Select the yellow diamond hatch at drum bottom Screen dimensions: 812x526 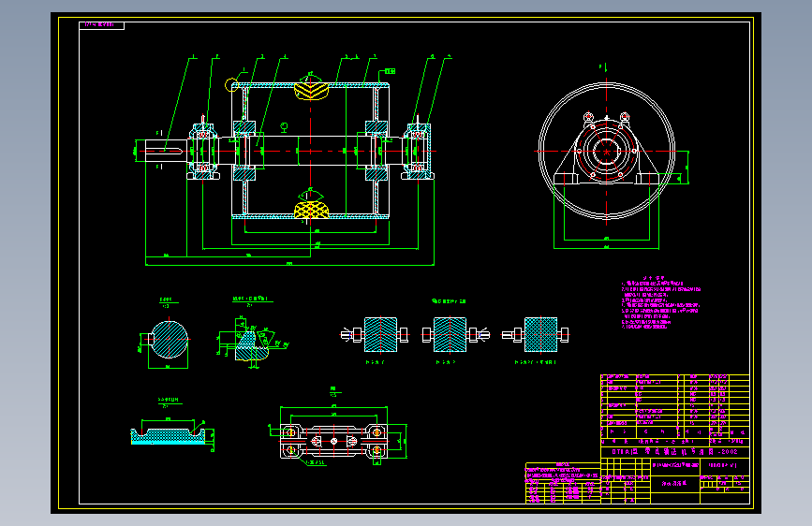click(x=311, y=210)
